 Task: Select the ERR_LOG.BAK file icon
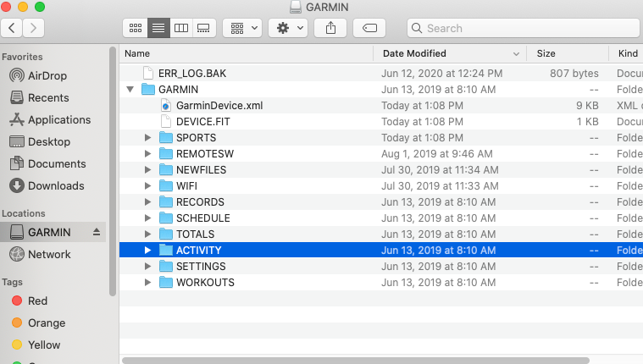pyautogui.click(x=148, y=73)
